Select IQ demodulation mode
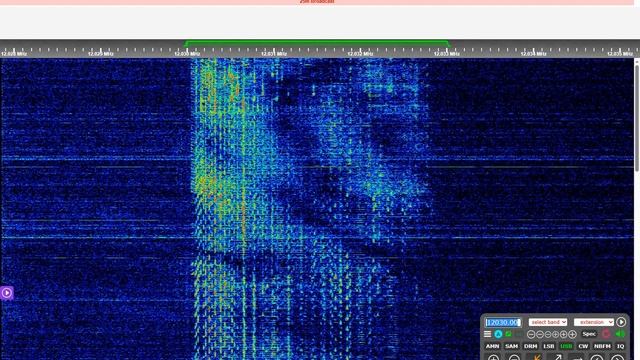 click(620, 346)
